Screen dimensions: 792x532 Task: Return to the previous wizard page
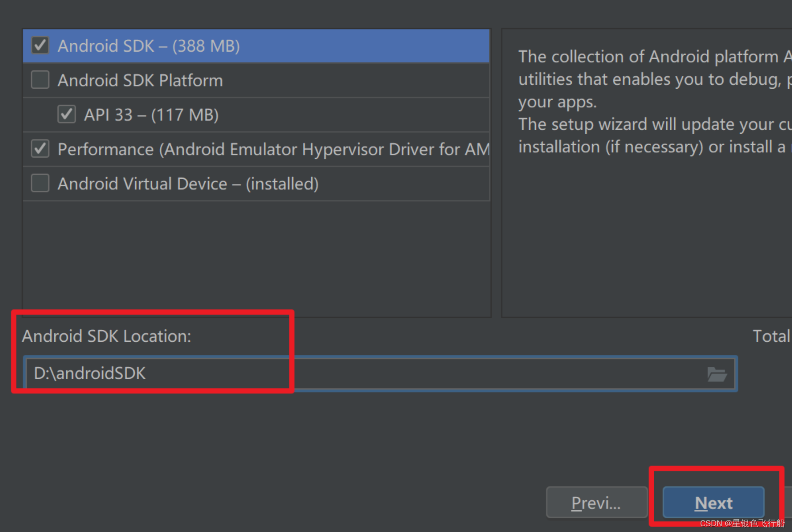(x=596, y=502)
